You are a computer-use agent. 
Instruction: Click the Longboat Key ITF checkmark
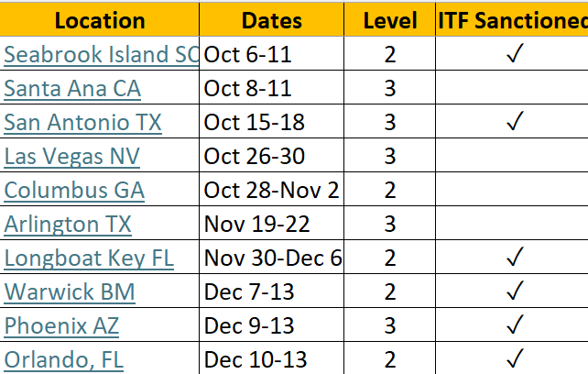(515, 257)
